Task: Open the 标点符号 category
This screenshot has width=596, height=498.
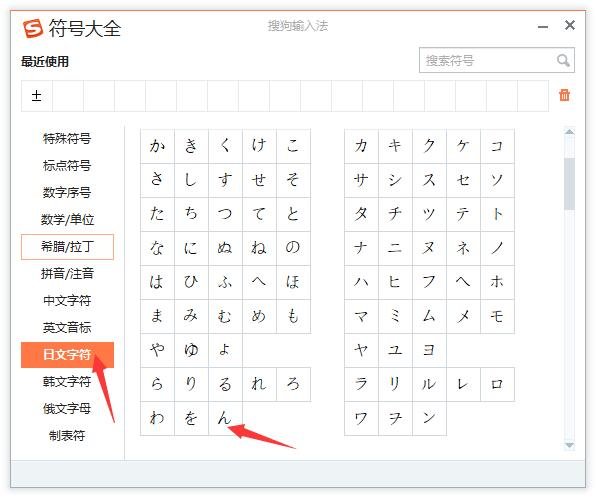Action: 67,165
